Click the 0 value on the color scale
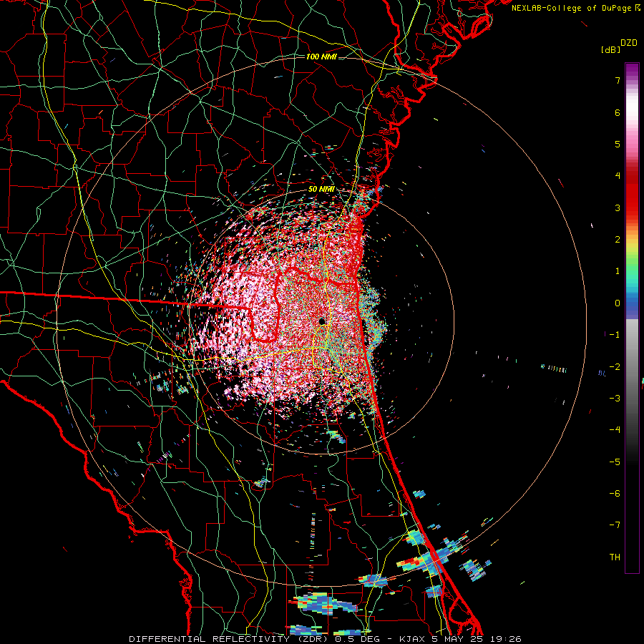 tap(618, 303)
